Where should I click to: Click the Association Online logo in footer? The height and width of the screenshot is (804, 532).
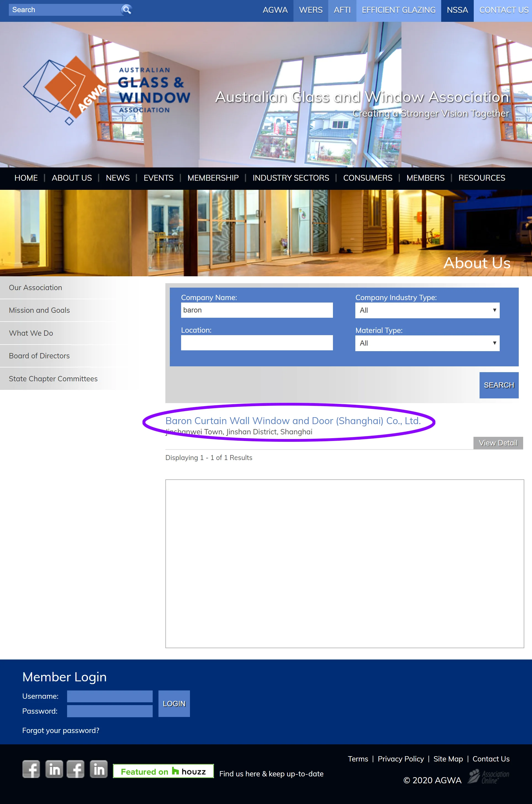(x=488, y=776)
